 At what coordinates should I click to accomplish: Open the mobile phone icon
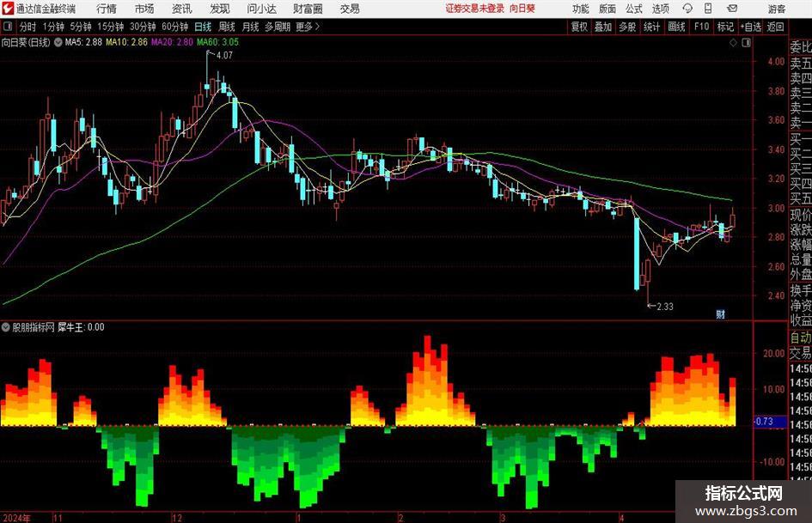click(708, 9)
